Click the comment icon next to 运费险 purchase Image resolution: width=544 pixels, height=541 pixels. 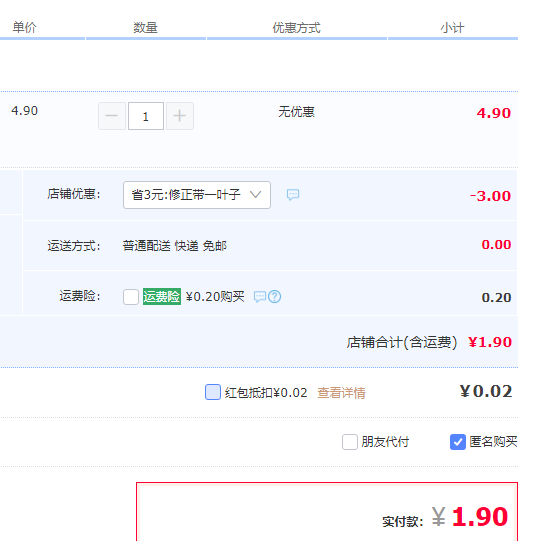pyautogui.click(x=260, y=297)
